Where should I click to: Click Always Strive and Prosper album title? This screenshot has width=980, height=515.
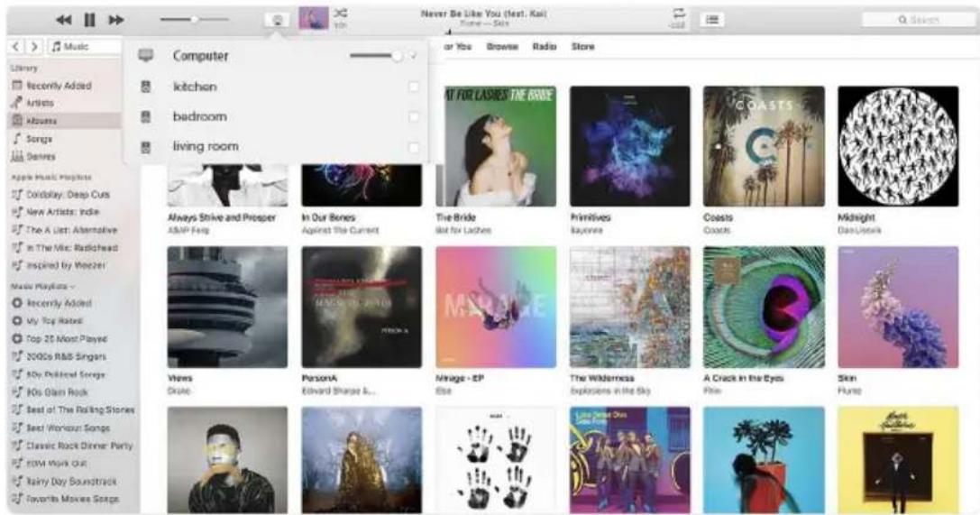click(221, 217)
